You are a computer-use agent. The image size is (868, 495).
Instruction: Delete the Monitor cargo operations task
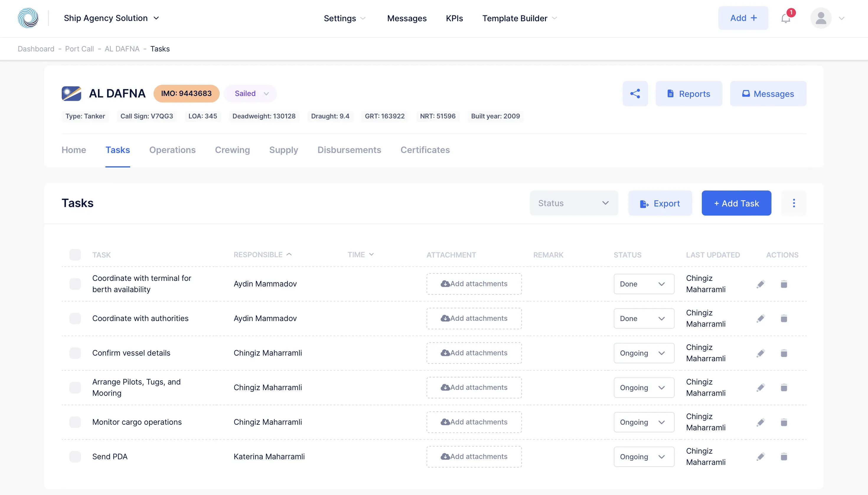(784, 422)
